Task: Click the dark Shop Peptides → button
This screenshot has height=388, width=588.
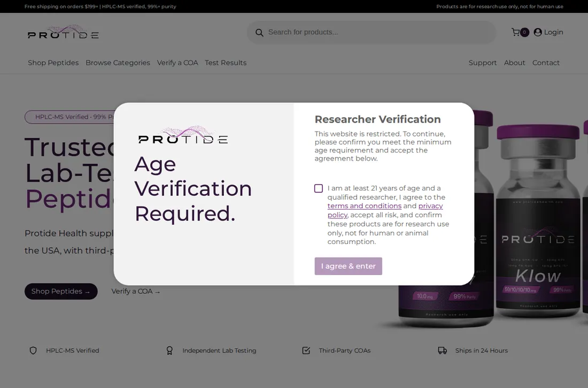Action: tap(61, 292)
